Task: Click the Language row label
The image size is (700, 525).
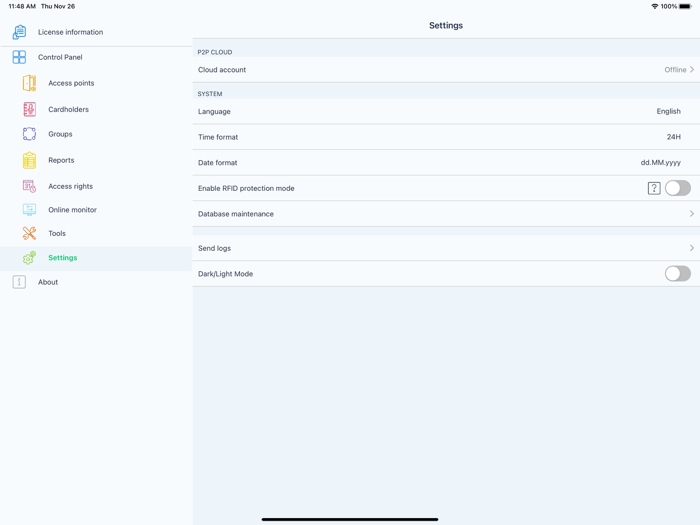Action: tap(214, 112)
